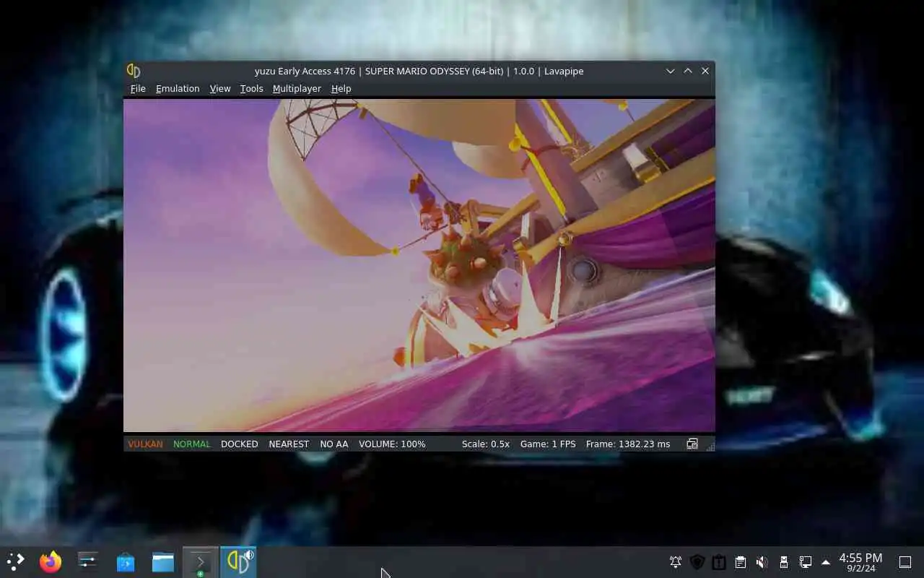The height and width of the screenshot is (578, 924).
Task: Open the View menu
Action: (x=220, y=88)
